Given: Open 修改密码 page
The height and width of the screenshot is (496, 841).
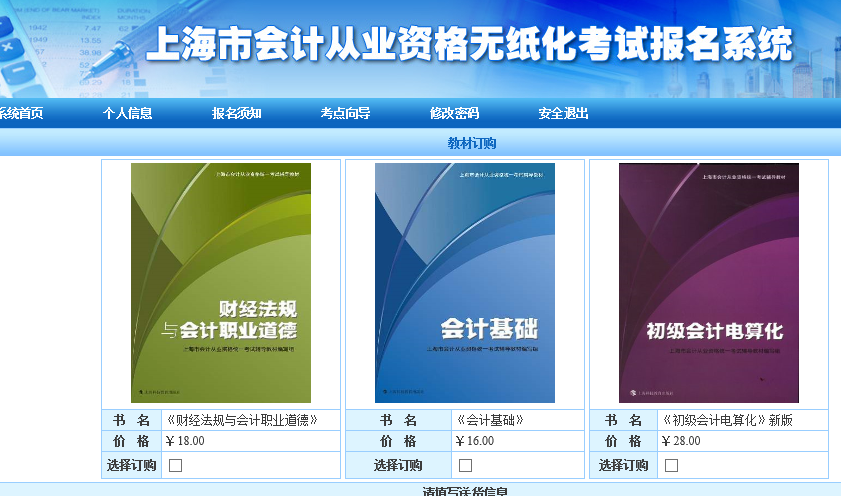Looking at the screenshot, I should tap(454, 113).
